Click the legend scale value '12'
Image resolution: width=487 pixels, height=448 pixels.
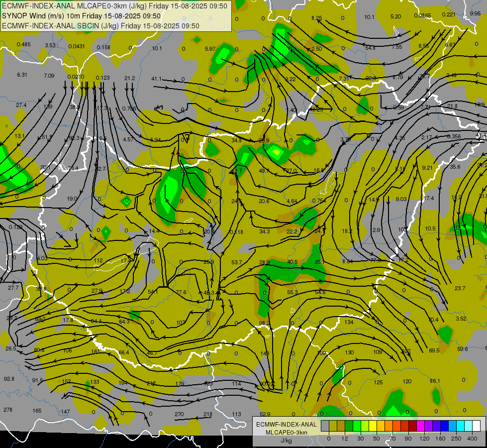(345, 439)
